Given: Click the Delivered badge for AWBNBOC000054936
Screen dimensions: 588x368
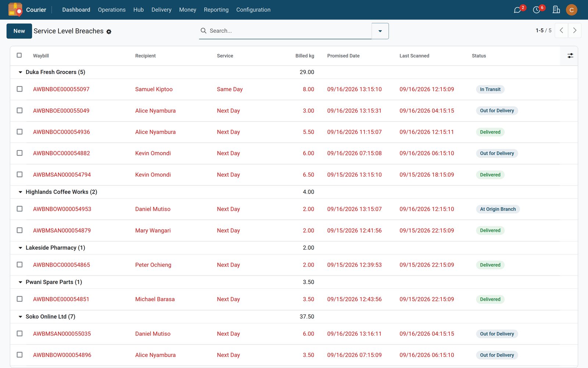Looking at the screenshot, I should 490,132.
